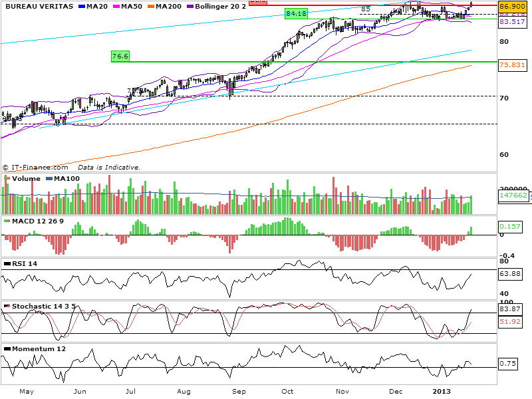
Task: Click the Volume panel label
Action: click(x=26, y=179)
